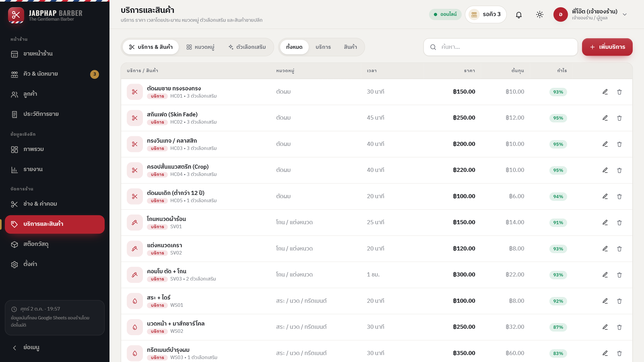Viewport: 644px width, 362px height.
Task: Open the ภาพรวม dashboard
Action: pos(55,149)
